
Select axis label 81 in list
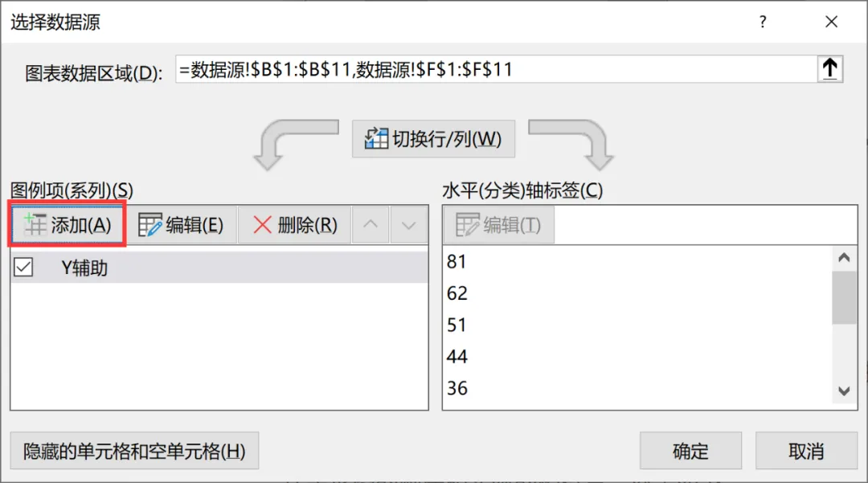point(457,262)
